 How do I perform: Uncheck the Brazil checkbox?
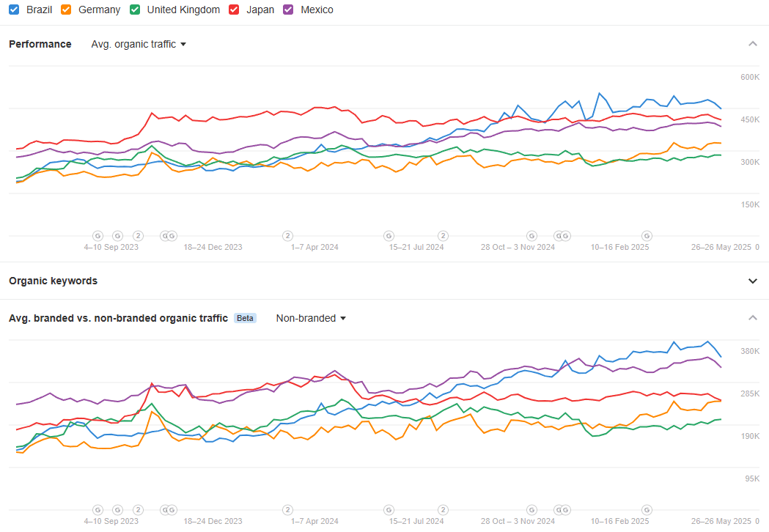pyautogui.click(x=14, y=10)
